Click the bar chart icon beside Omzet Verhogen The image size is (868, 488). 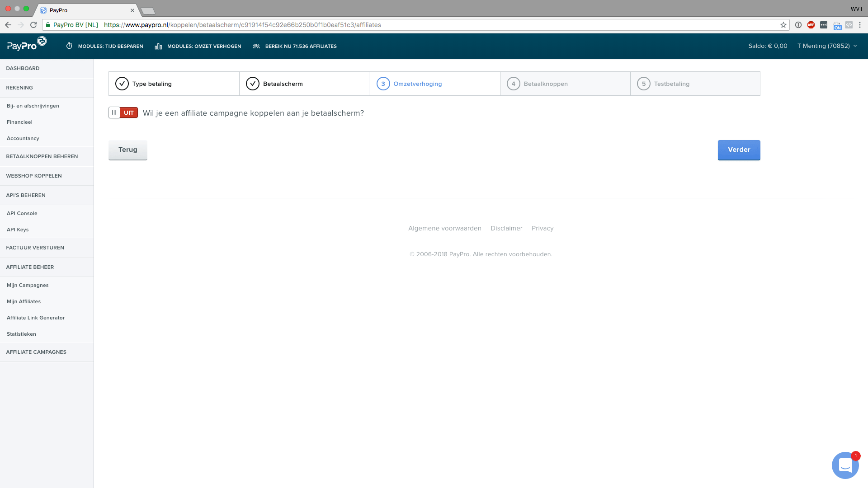(x=158, y=46)
